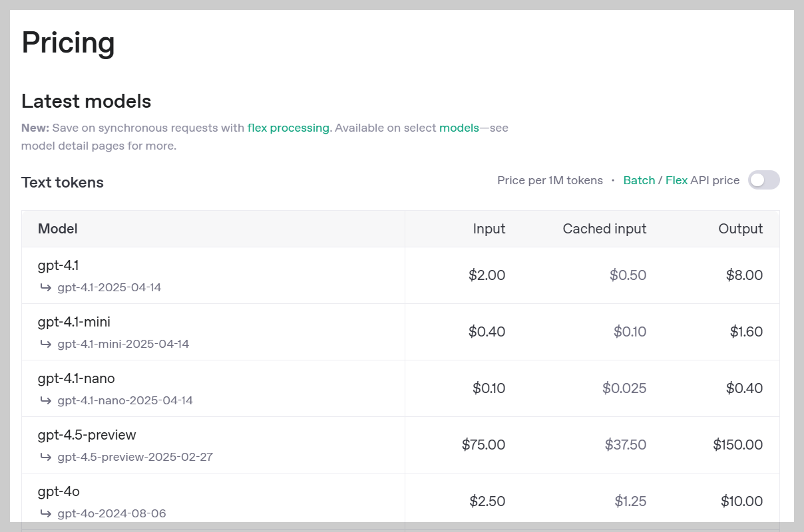Click the gpt-4o model name
804x532 pixels.
[59, 491]
